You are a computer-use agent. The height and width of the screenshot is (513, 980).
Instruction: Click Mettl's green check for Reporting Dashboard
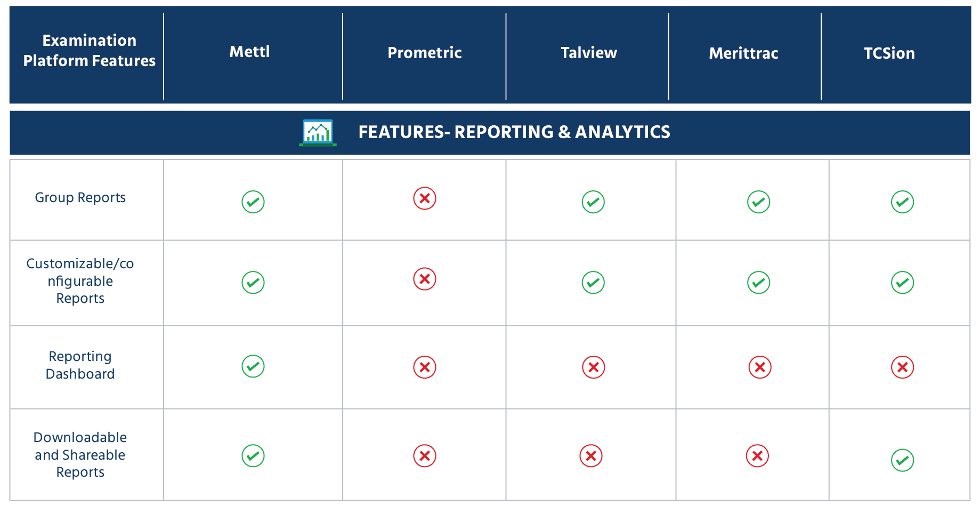point(253,366)
